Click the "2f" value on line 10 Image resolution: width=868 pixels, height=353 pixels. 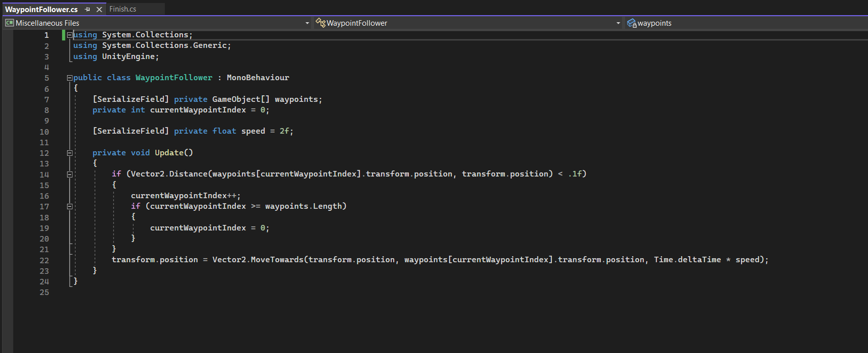pos(284,131)
